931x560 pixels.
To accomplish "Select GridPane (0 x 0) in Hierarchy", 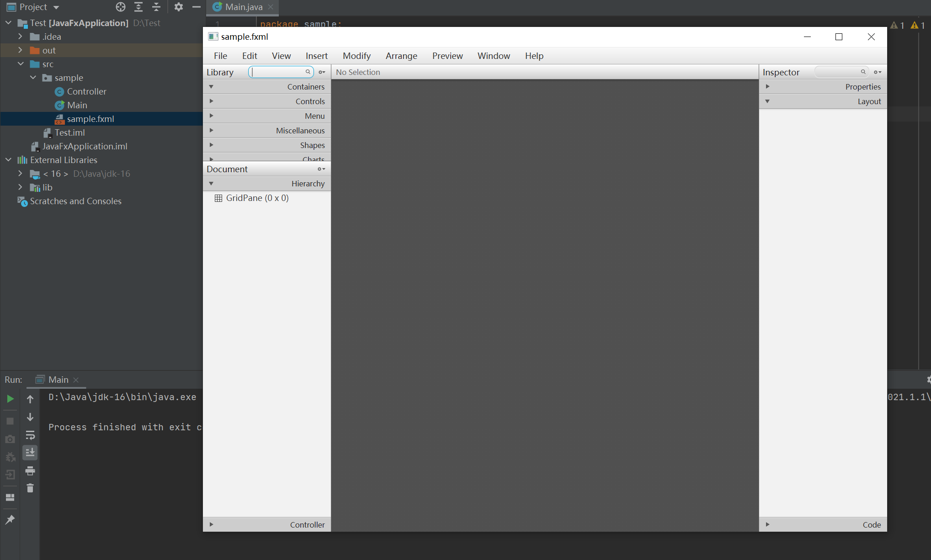I will (257, 198).
